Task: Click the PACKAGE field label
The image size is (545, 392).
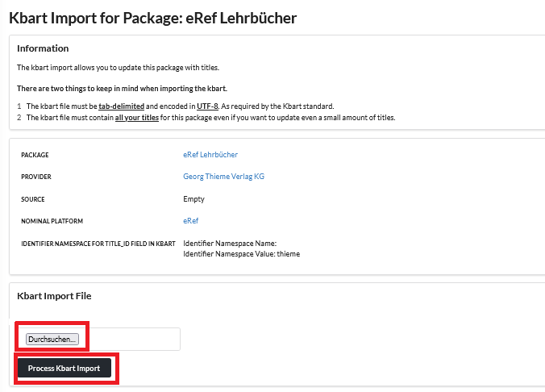Action: 35,155
